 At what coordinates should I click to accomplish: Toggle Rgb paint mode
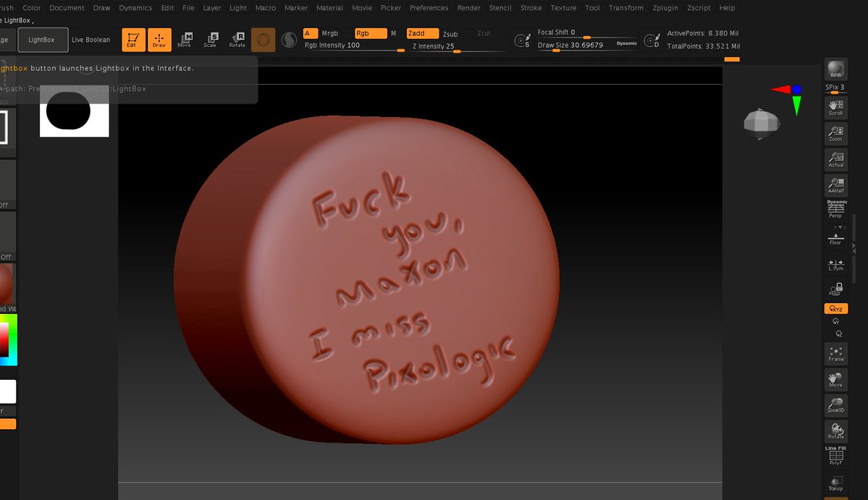point(371,33)
